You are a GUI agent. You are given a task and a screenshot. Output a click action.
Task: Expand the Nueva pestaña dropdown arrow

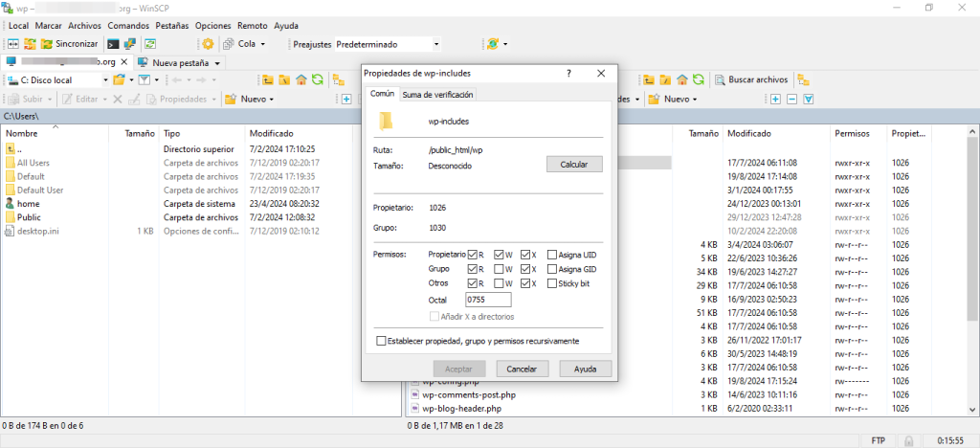tap(217, 63)
